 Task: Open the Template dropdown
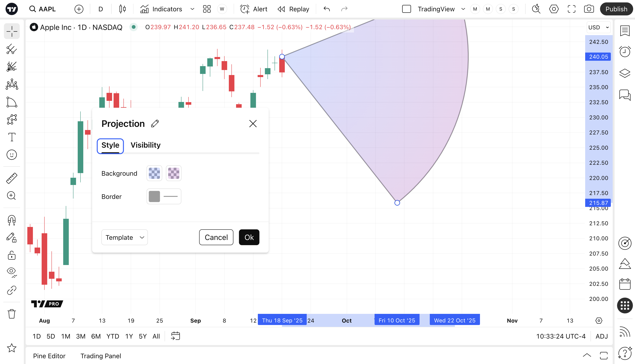pyautogui.click(x=124, y=237)
